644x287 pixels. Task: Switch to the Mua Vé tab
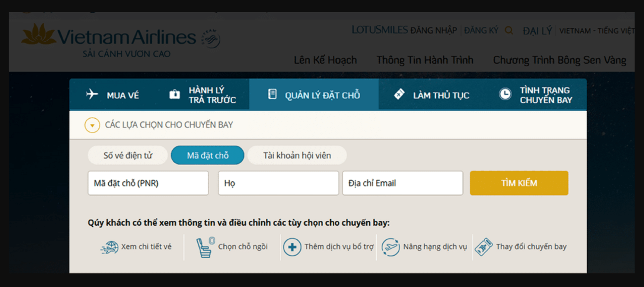113,95
